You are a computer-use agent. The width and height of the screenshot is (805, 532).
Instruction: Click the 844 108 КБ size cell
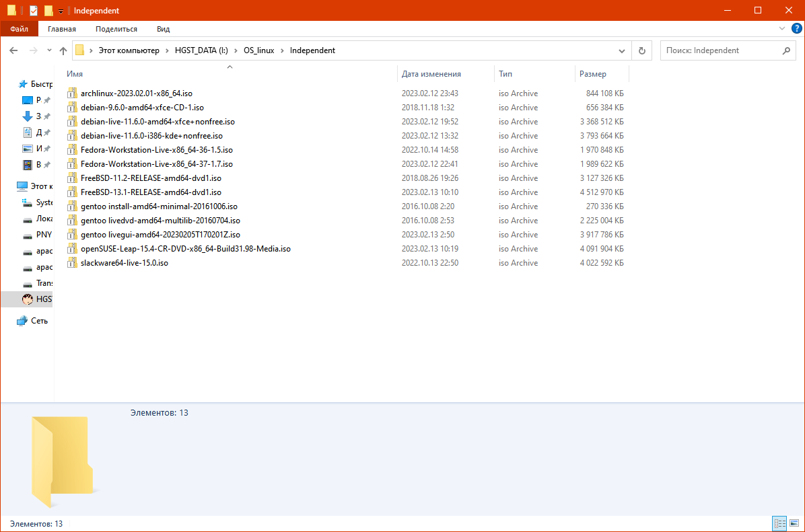[604, 93]
